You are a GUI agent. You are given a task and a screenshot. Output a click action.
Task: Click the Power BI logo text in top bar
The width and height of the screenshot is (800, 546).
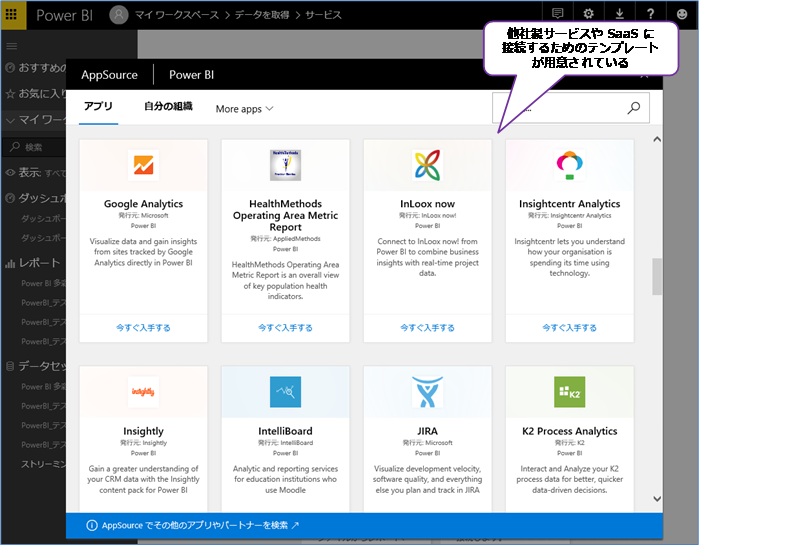tap(64, 15)
